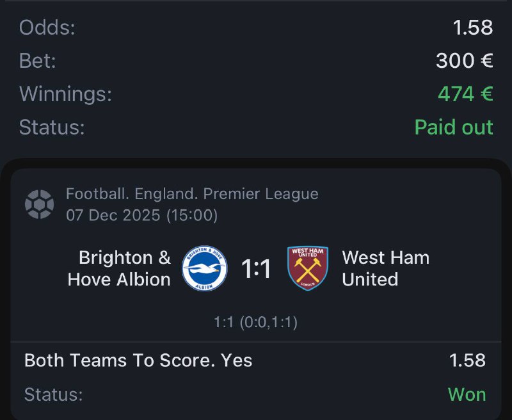Click the 1:1 match score
This screenshot has width=512, height=420.
(256, 269)
